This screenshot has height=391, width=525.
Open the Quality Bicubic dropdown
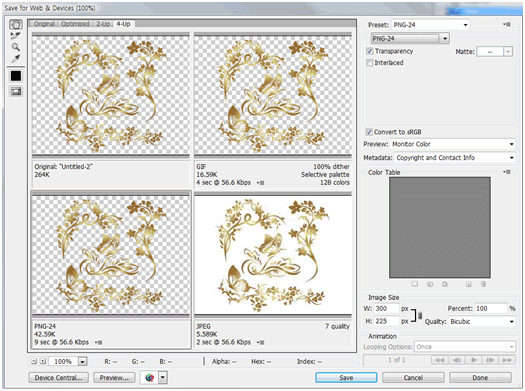click(481, 322)
